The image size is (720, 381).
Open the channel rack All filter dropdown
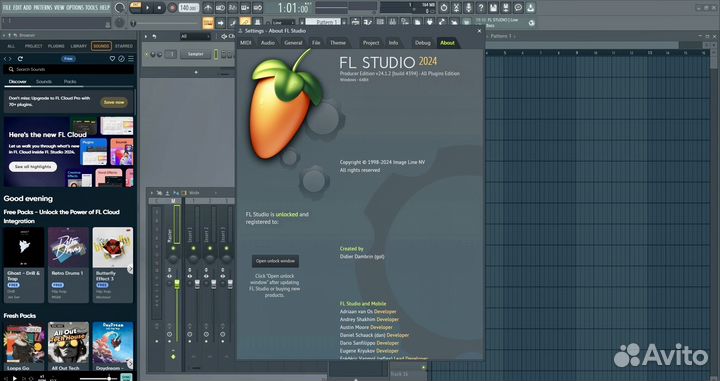tap(195, 36)
